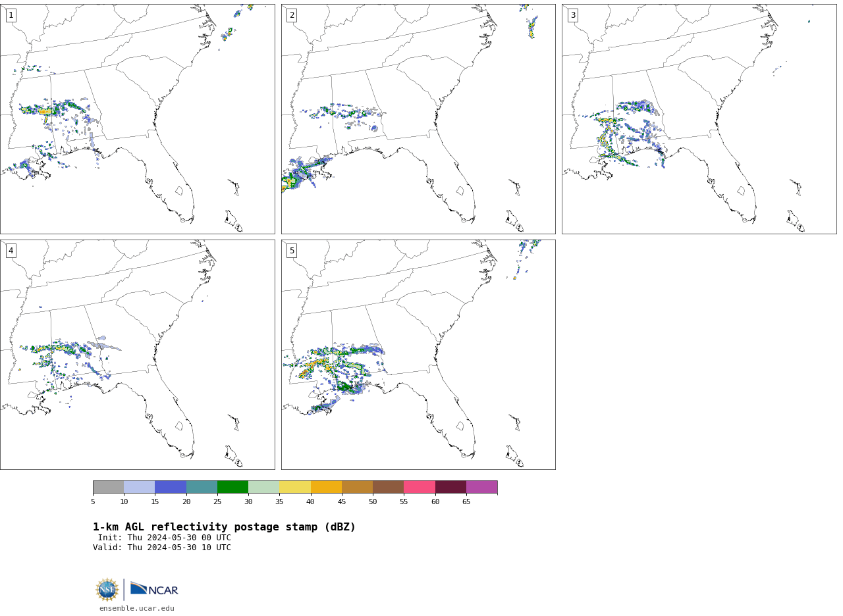
Task: Click the pink 55-60 dBZ swatch
Action: pos(420,487)
